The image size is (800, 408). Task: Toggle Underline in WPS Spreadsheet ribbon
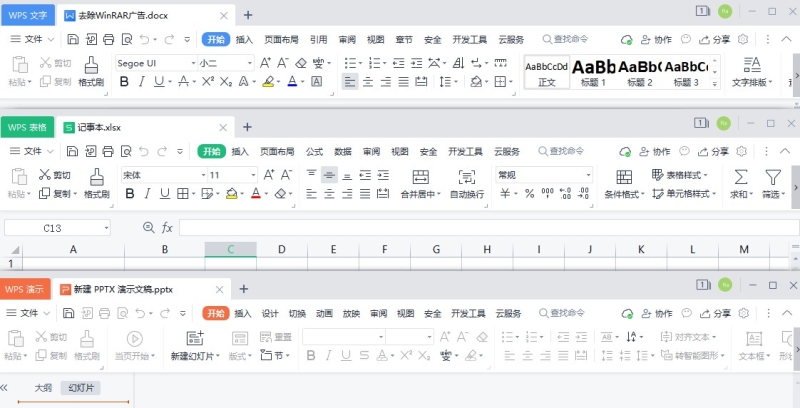165,193
